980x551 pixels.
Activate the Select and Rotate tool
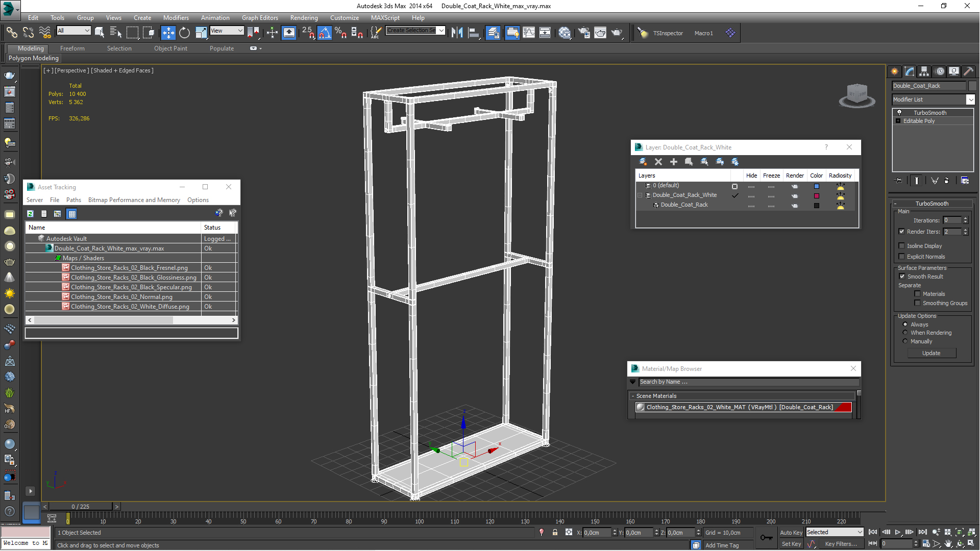coord(184,33)
